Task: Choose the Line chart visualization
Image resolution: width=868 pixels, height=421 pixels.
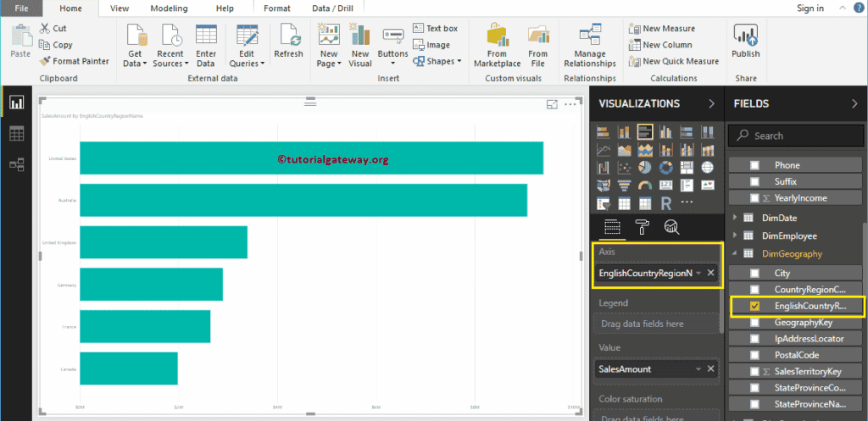Action: [604, 150]
